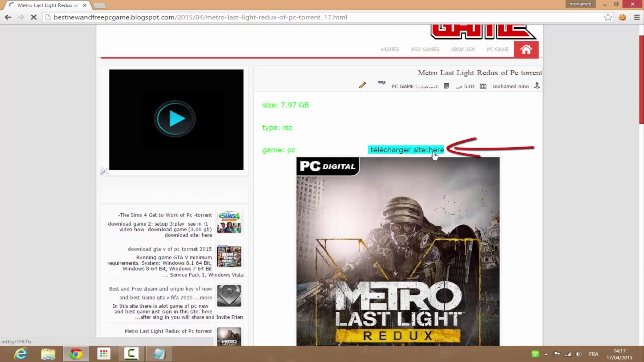Open the MOVIES navigation menu item

pyautogui.click(x=390, y=49)
